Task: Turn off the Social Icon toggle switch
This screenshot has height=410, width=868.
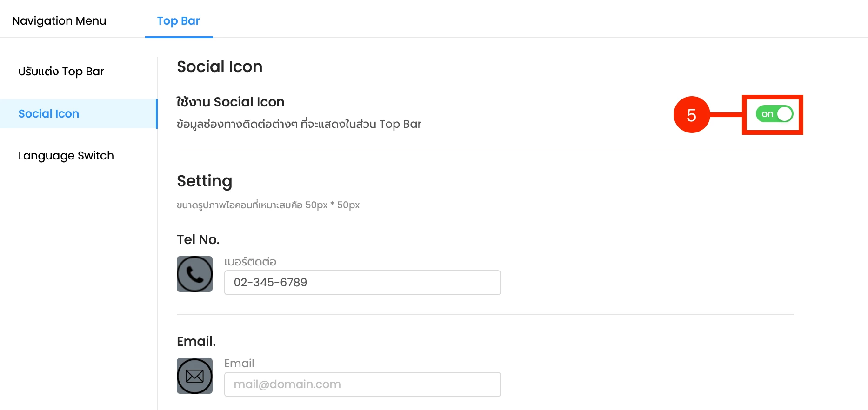Action: pos(774,114)
